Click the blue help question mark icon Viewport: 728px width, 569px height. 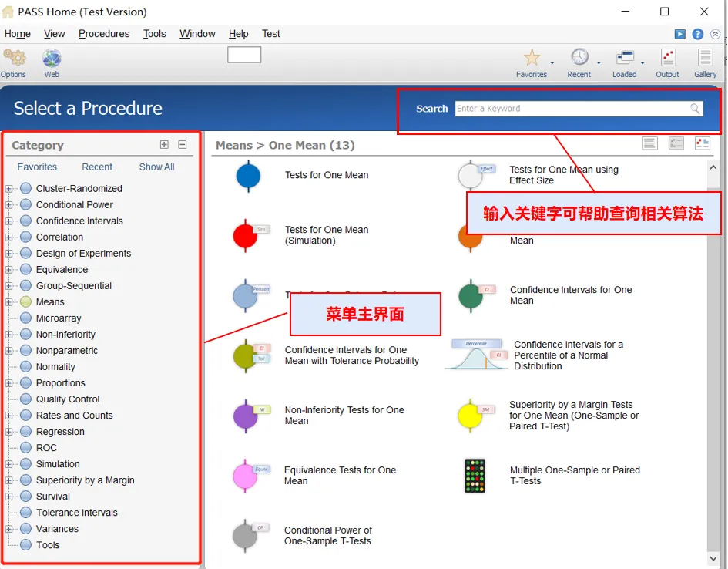point(697,34)
